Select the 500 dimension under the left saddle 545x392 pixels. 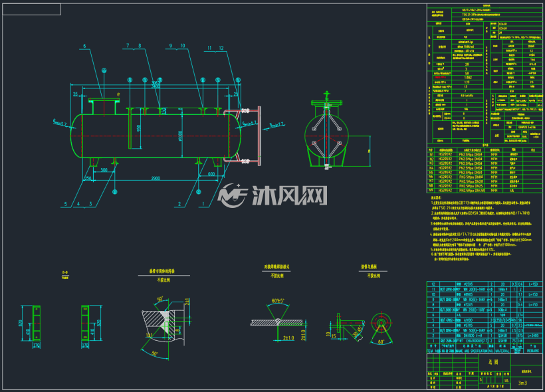(x=104, y=170)
